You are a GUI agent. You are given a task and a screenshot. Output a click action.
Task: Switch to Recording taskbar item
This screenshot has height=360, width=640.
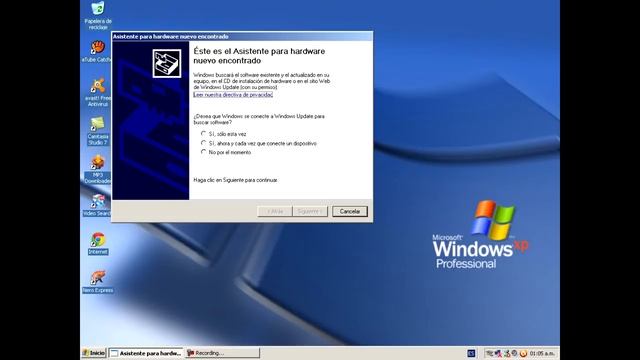click(222, 353)
